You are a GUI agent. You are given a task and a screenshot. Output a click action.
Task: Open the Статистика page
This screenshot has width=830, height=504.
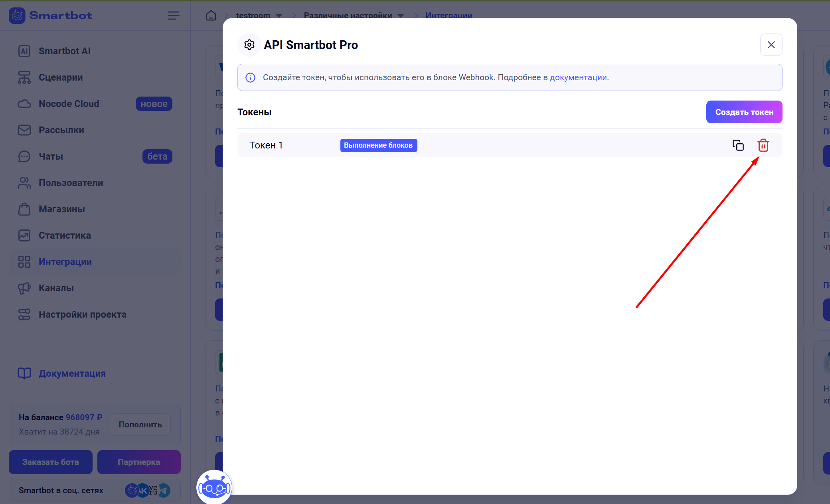(x=65, y=235)
